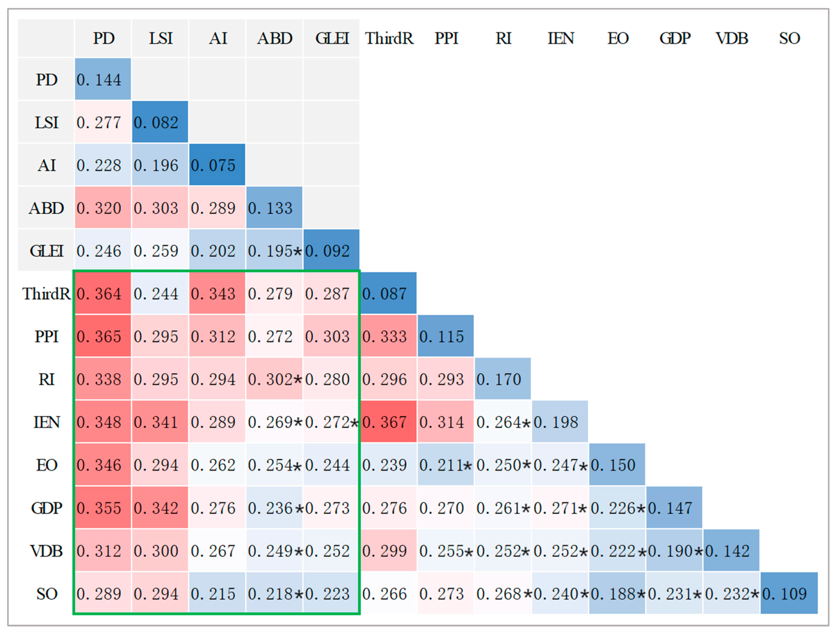Click the dark blue 0.075 diagonal cell

click(217, 165)
